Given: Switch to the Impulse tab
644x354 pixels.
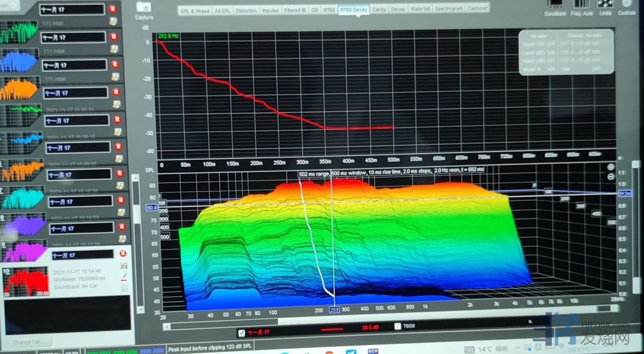Looking at the screenshot, I should click(x=269, y=10).
